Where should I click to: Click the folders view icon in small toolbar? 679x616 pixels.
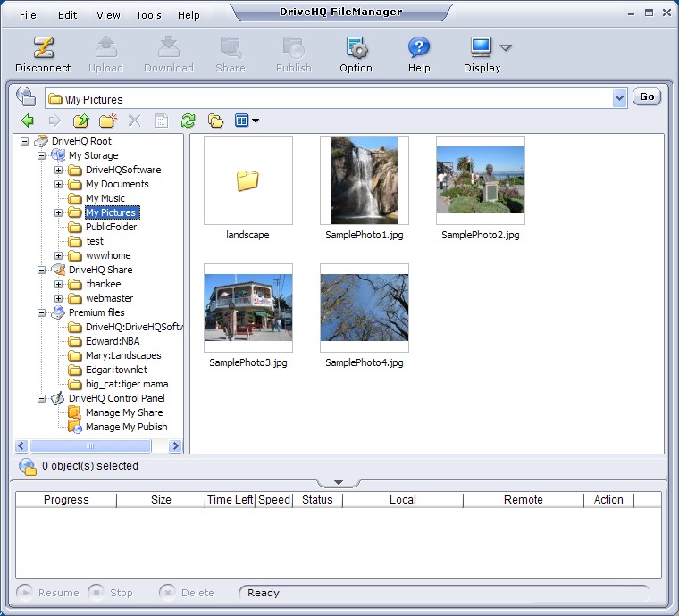point(215,121)
